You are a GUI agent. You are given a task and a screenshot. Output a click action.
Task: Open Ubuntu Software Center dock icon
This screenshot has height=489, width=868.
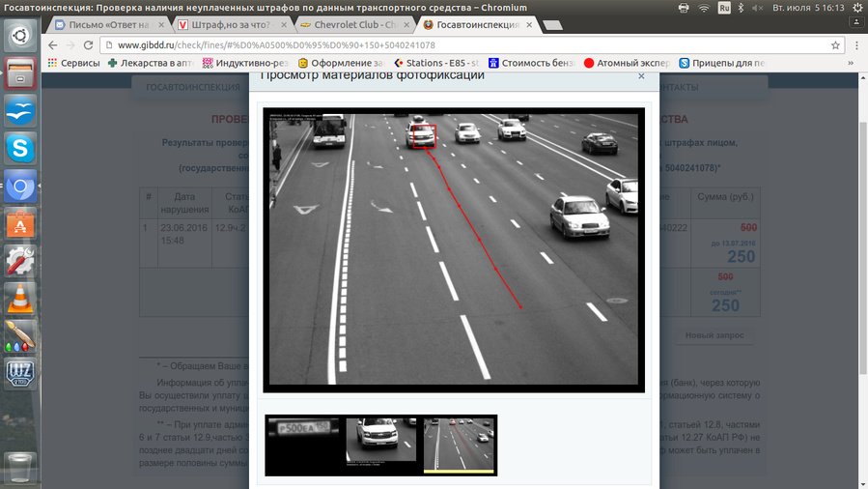pos(20,224)
